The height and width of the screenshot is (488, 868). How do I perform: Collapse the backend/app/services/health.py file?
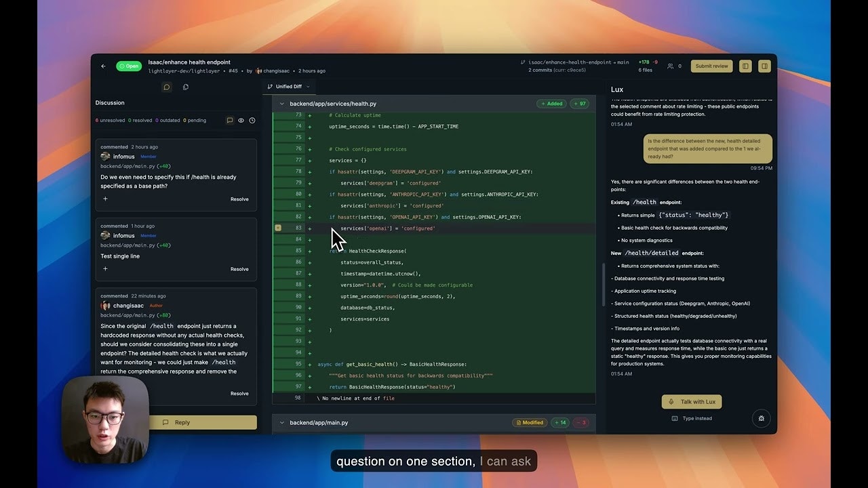click(282, 104)
